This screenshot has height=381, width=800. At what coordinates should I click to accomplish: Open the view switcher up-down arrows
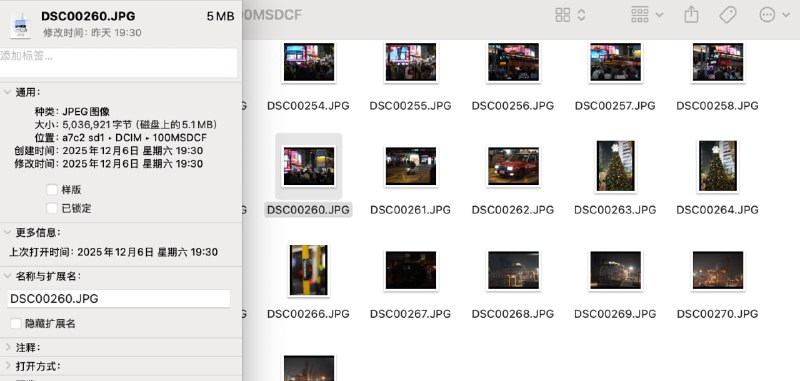(581, 15)
